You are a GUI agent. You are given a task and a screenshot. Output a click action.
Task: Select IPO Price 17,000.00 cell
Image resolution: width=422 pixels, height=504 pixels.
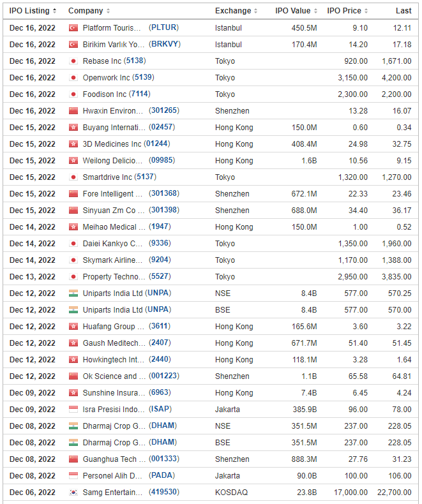coord(350,493)
